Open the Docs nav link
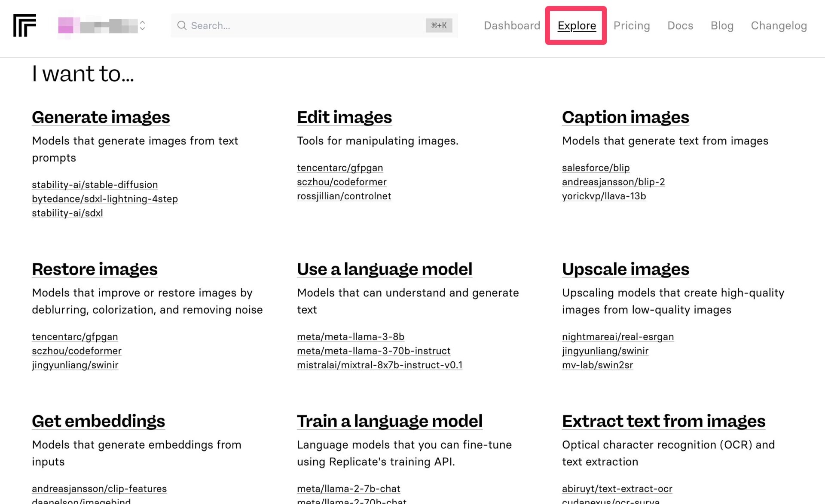Screen dimensions: 825x504 (x=680, y=25)
